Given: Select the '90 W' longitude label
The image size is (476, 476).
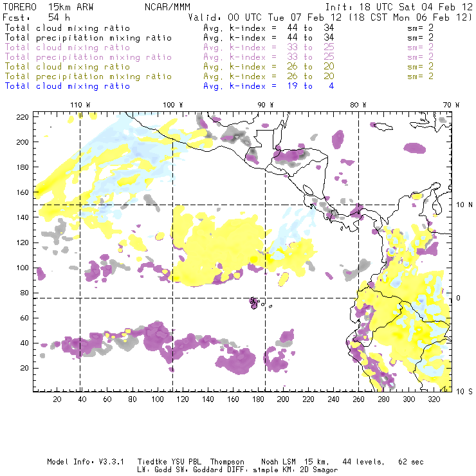Looking at the screenshot, I should tap(265, 105).
